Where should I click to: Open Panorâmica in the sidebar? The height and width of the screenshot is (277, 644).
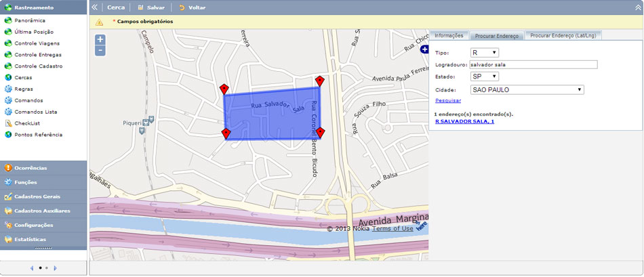pos(28,20)
